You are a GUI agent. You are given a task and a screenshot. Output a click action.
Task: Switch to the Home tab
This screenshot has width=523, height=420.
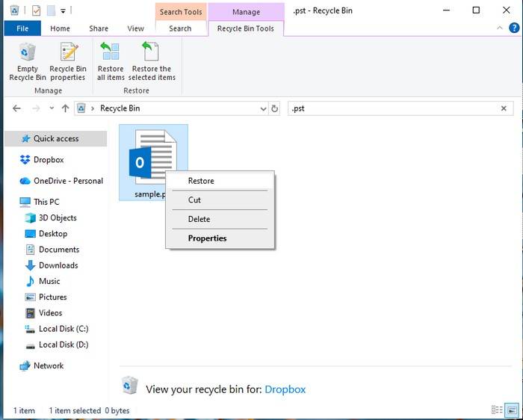click(x=60, y=28)
